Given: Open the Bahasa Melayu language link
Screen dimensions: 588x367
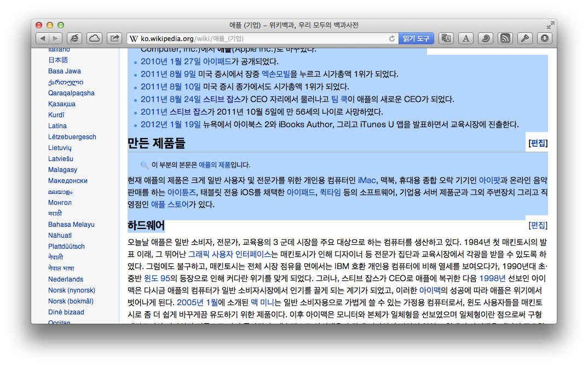Looking at the screenshot, I should pyautogui.click(x=71, y=225).
